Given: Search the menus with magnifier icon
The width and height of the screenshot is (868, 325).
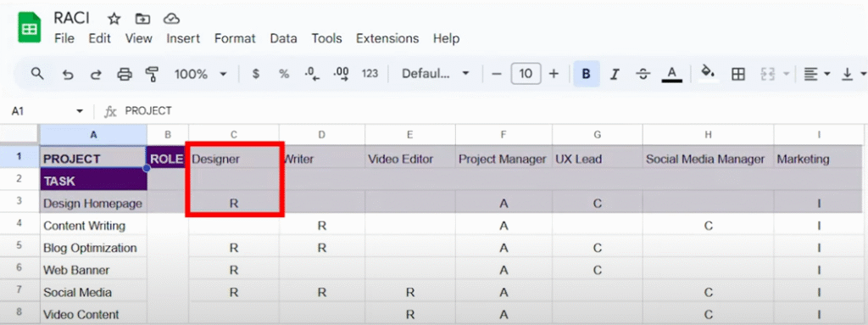Looking at the screenshot, I should click(37, 73).
